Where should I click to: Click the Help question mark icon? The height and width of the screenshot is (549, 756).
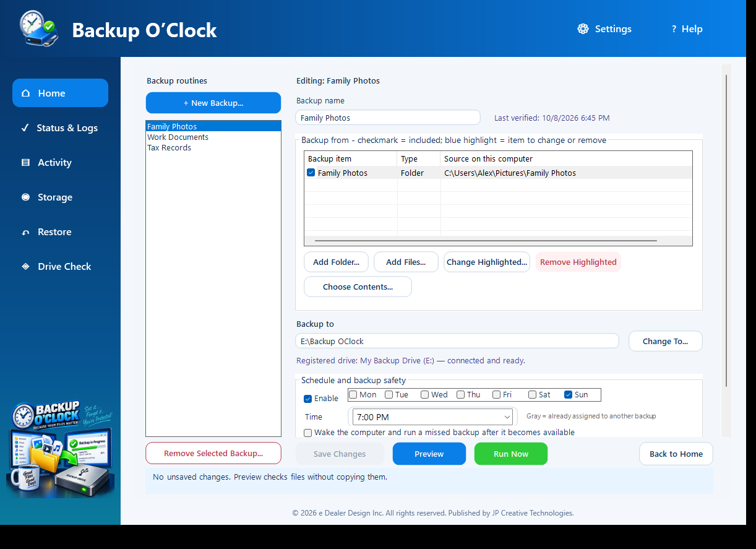point(674,29)
